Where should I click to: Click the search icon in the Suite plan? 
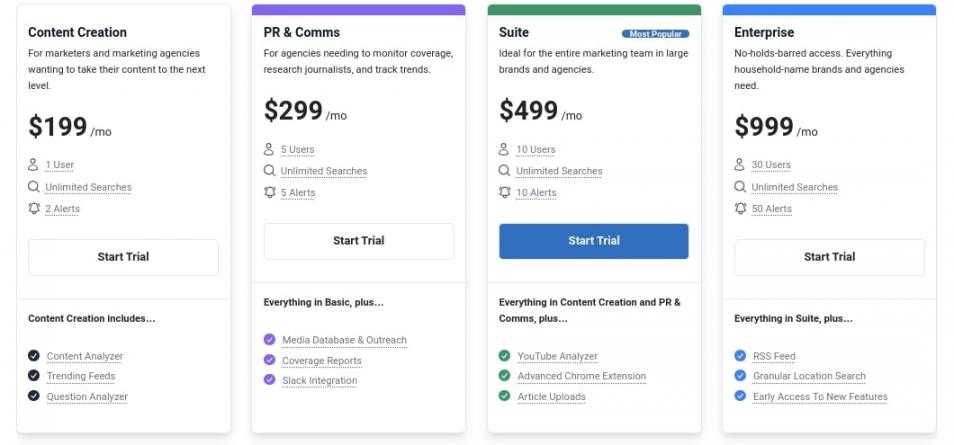(x=505, y=171)
